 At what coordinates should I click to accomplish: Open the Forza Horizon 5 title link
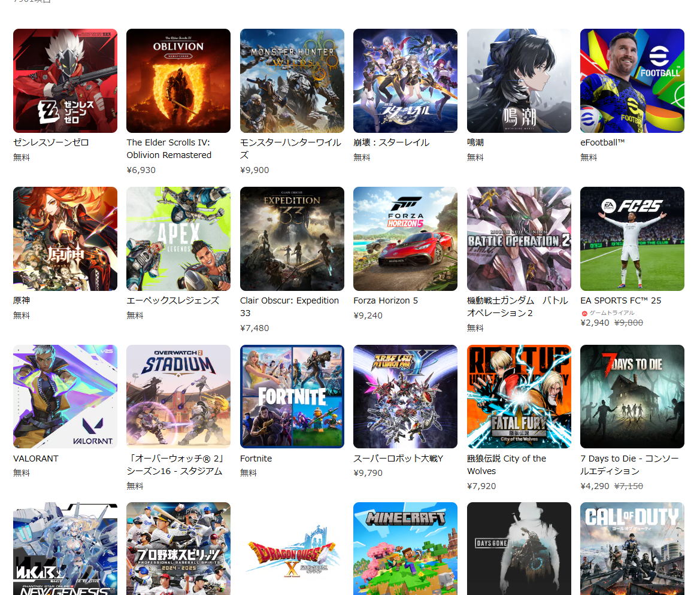[386, 300]
